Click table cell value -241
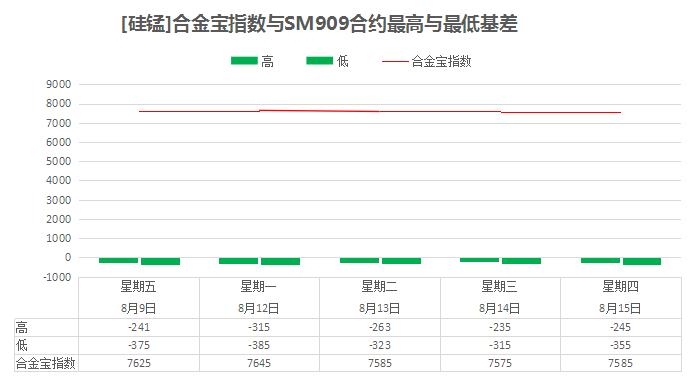696x386 pixels. pyautogui.click(x=139, y=327)
